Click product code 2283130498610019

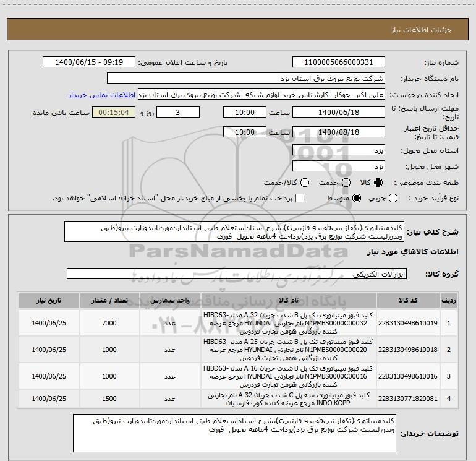pos(408,323)
